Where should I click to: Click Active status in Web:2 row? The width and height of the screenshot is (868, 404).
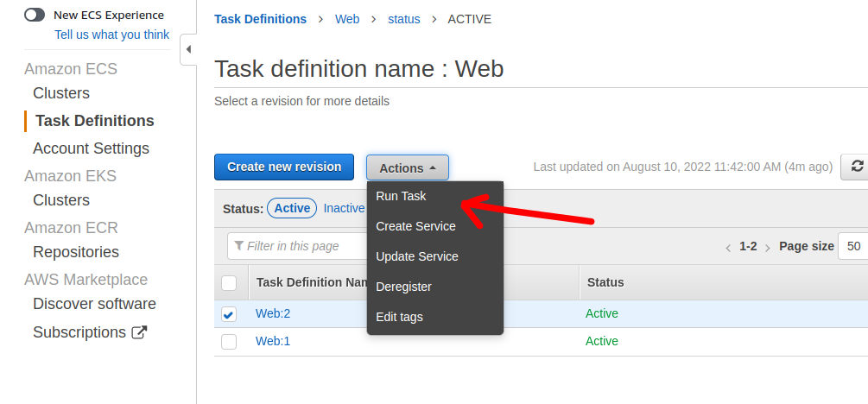point(602,314)
